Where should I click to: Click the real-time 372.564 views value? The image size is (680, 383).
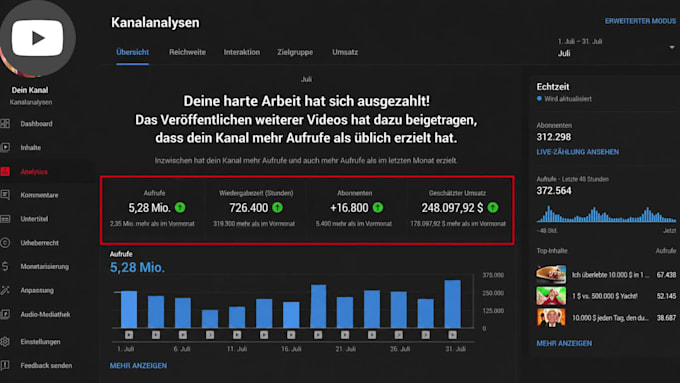[x=554, y=191]
